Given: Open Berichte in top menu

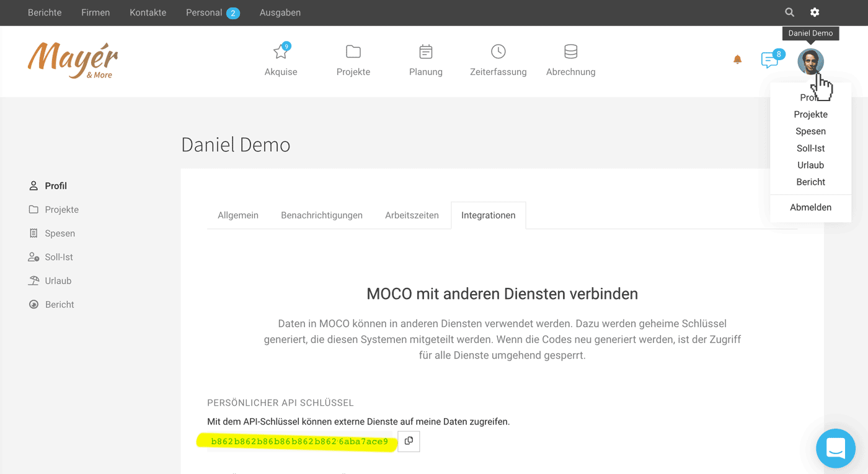Looking at the screenshot, I should (x=45, y=12).
